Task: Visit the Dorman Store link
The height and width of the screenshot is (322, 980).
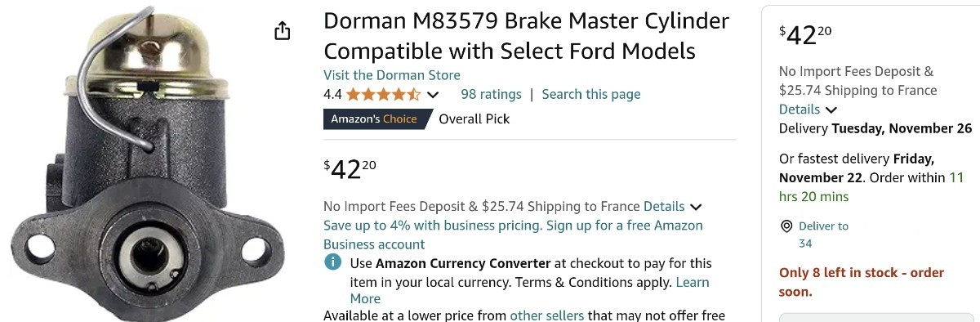Action: pyautogui.click(x=392, y=74)
